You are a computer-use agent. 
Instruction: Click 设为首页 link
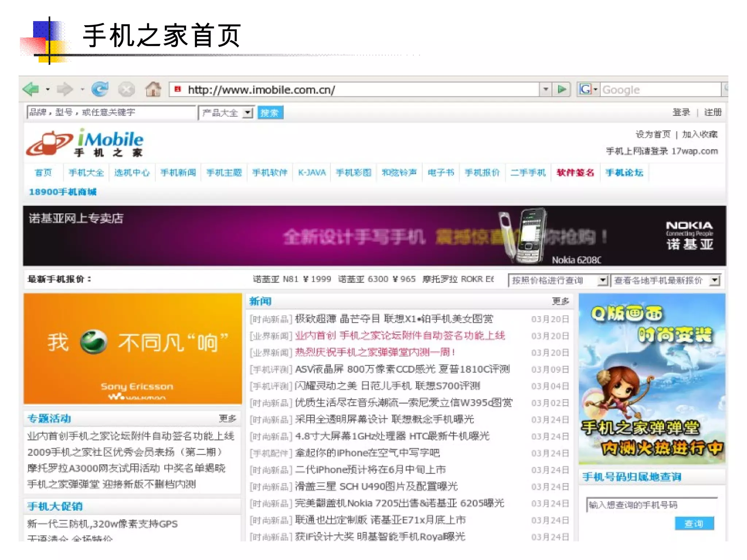(x=653, y=135)
